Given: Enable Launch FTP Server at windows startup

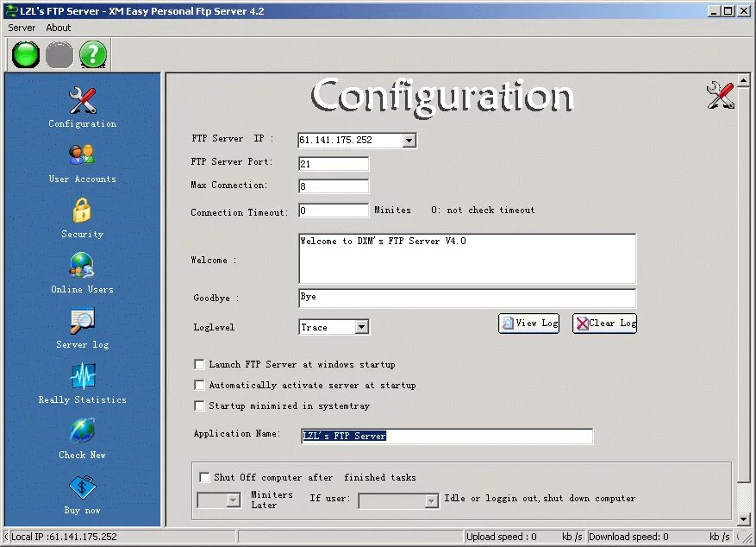Looking at the screenshot, I should tap(199, 364).
